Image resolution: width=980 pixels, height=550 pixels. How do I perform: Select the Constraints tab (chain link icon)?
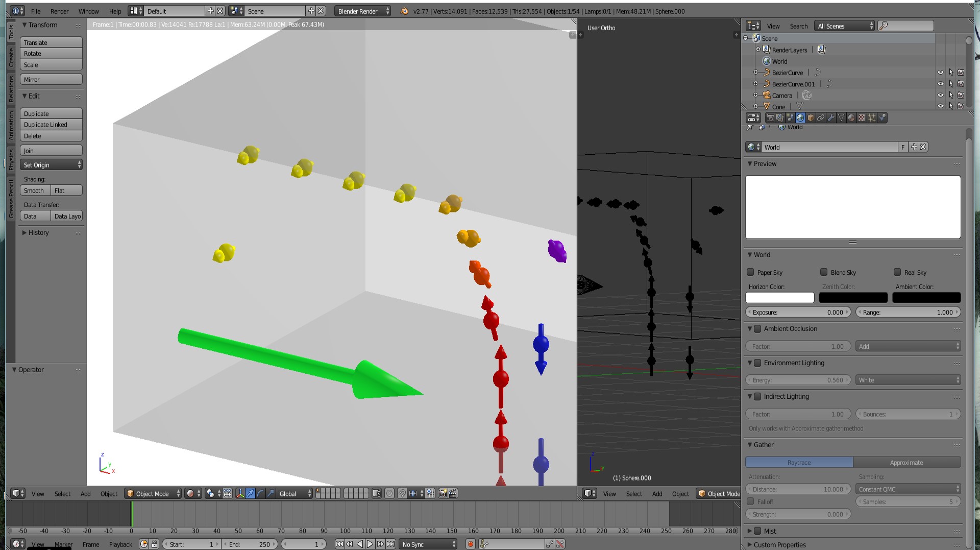pos(821,117)
